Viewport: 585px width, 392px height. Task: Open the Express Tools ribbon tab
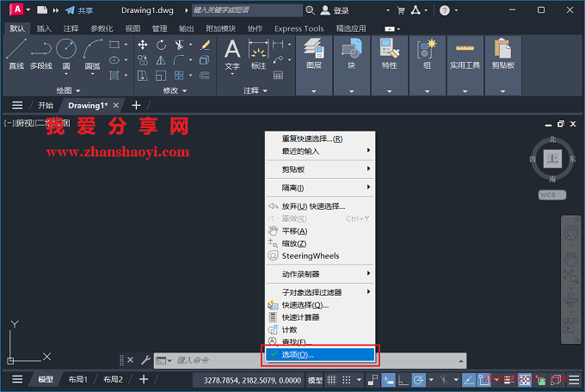(299, 28)
